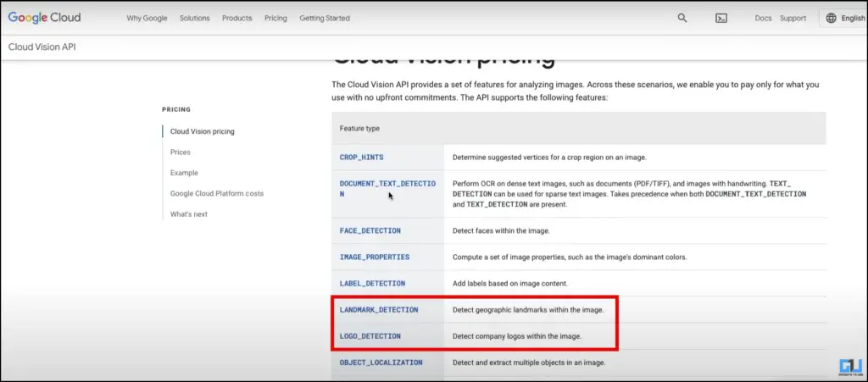
Task: Go to the Pricing page
Action: 275,18
